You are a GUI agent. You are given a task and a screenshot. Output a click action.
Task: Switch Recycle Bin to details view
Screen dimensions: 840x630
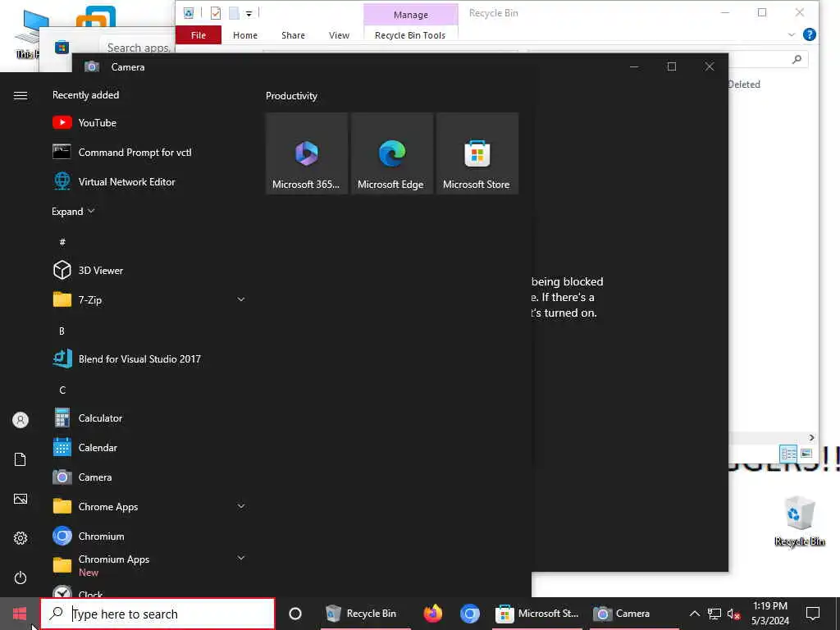pos(788,453)
